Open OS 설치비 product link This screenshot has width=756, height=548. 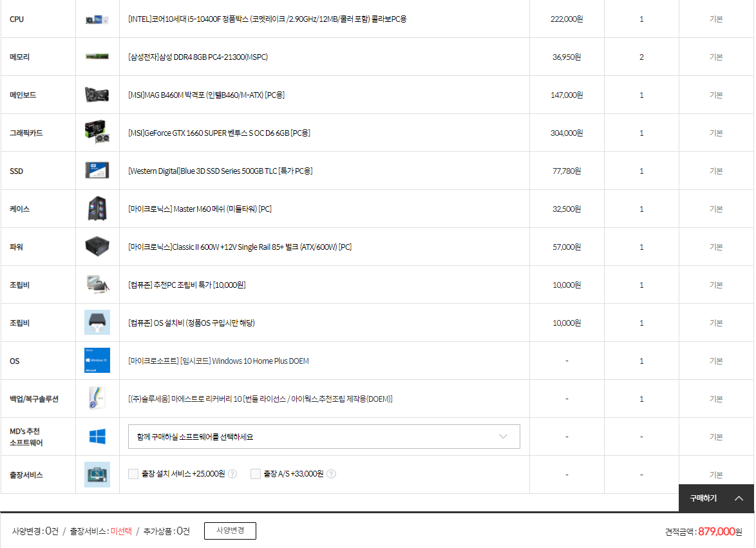point(191,323)
